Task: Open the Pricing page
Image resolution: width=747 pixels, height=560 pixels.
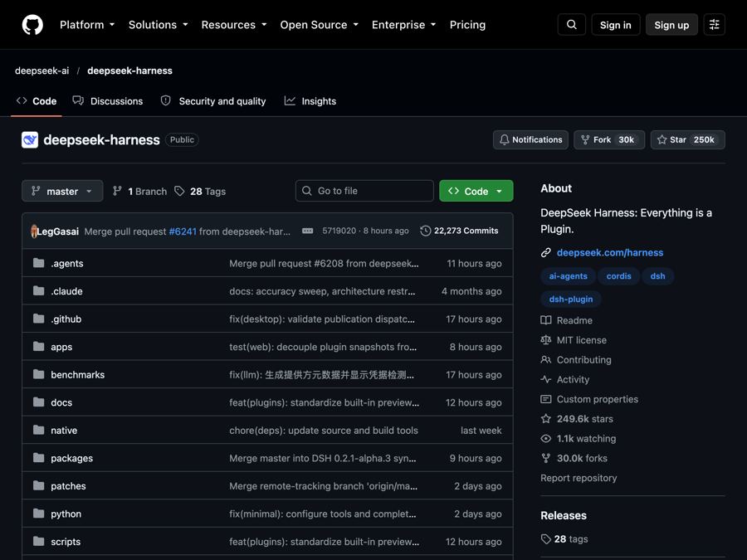Action: point(467,25)
